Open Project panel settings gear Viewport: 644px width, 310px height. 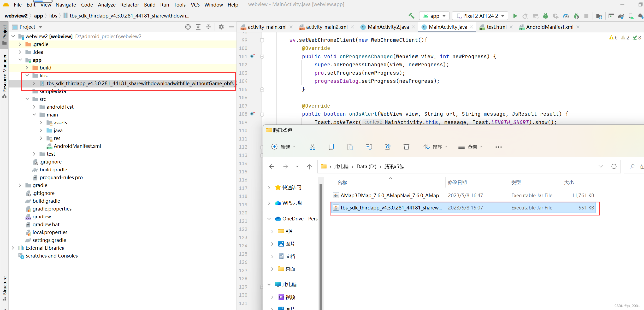click(221, 27)
